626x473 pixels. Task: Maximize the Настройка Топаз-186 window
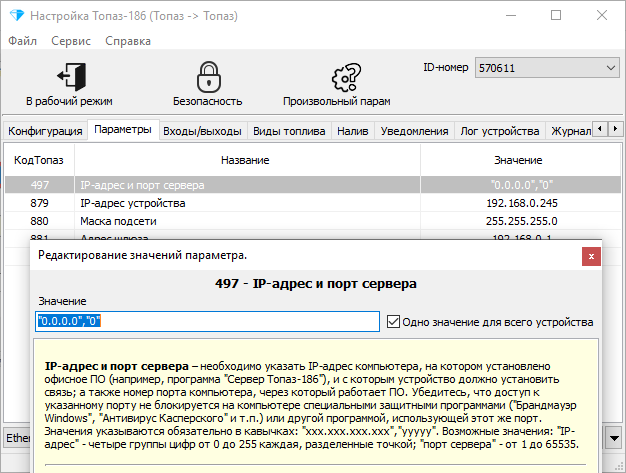(556, 16)
